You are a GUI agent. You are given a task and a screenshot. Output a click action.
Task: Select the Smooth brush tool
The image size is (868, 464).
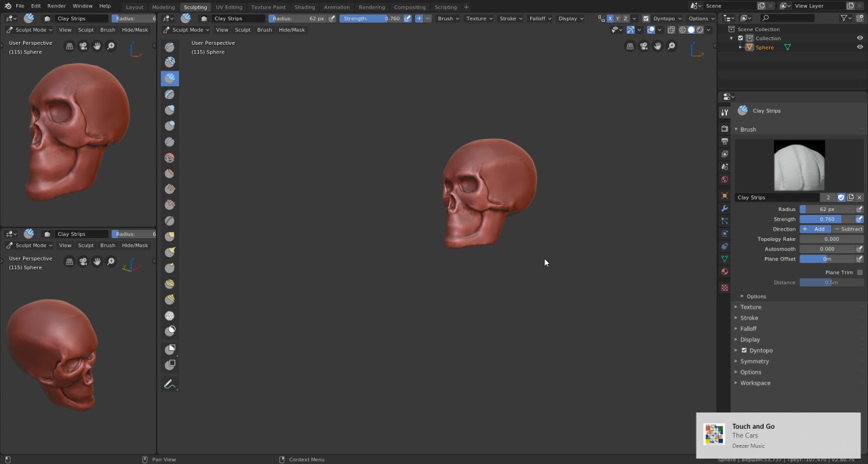[170, 158]
